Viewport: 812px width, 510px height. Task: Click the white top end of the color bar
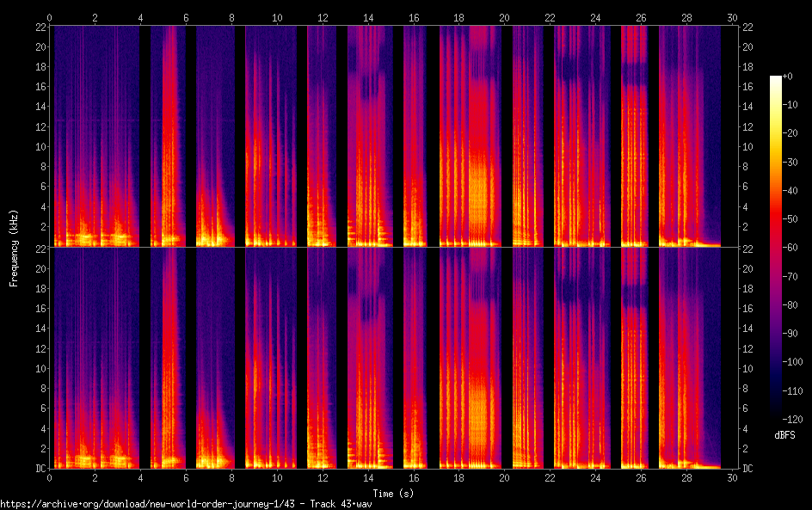pos(776,79)
